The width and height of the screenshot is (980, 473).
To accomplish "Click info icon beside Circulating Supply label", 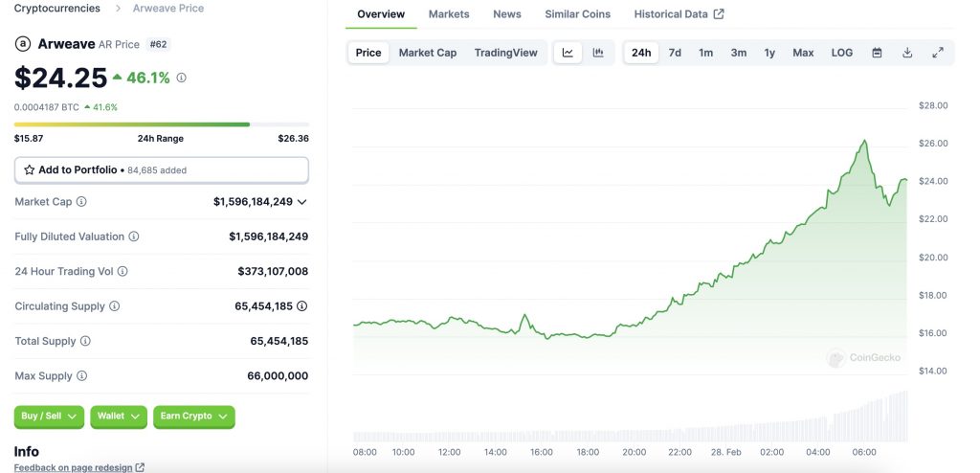I will point(115,306).
